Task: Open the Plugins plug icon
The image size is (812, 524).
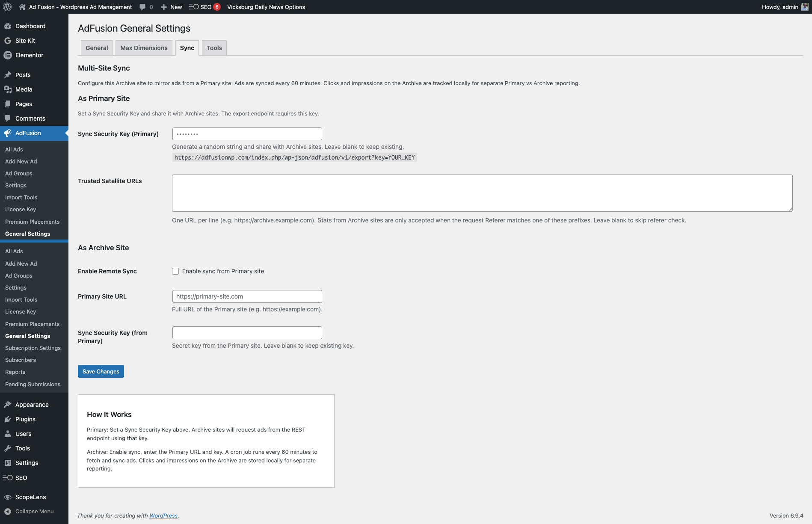Action: pyautogui.click(x=8, y=419)
